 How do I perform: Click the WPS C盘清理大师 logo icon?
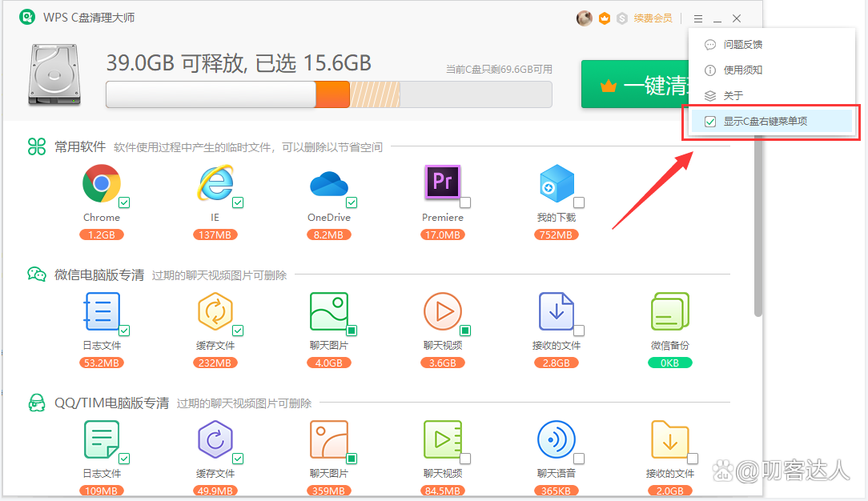tap(27, 17)
